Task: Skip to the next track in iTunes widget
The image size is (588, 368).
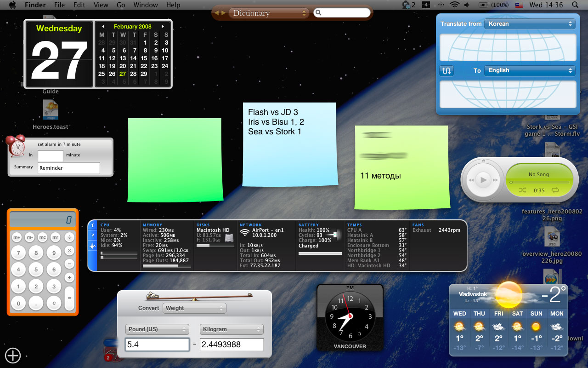Action: pyautogui.click(x=496, y=180)
